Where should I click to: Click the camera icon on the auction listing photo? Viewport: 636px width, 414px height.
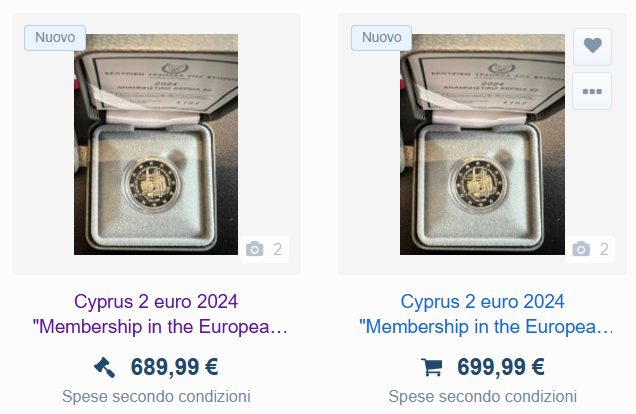pyautogui.click(x=255, y=249)
